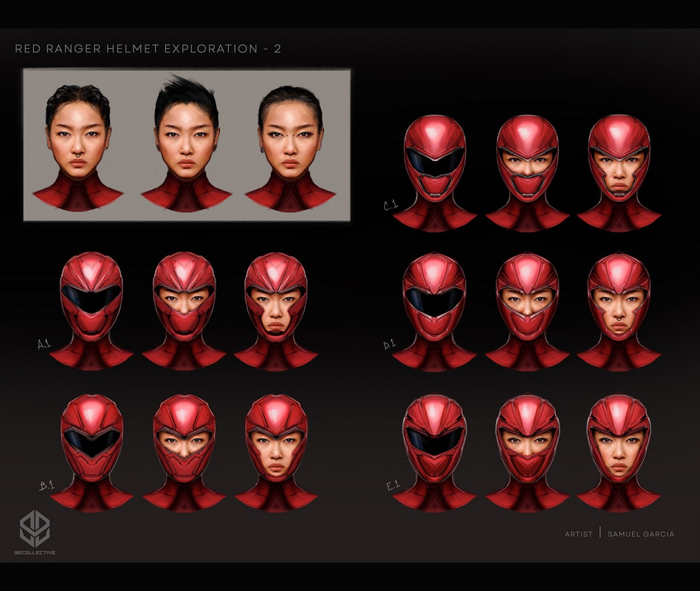Viewport: 700px width, 591px height.
Task: Select the A.1 helmet with eyes exposed
Action: point(184,311)
